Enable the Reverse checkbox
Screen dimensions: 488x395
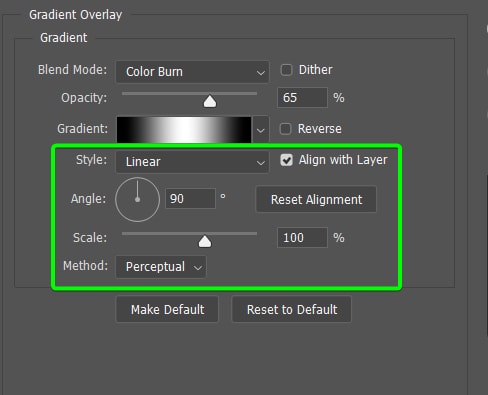pos(285,129)
